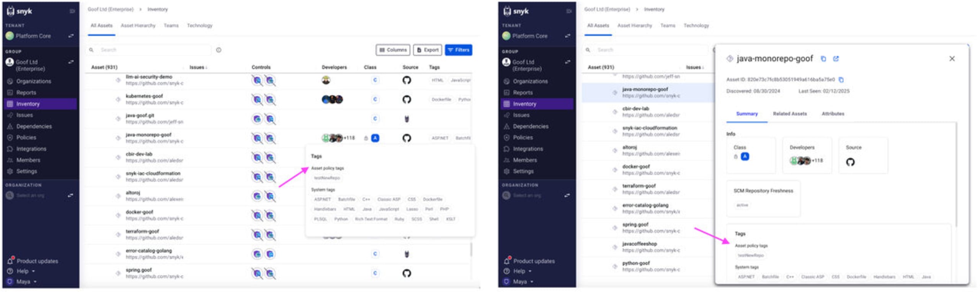Copy Asset ID icon in detail panel
980x292 pixels.
tap(841, 80)
